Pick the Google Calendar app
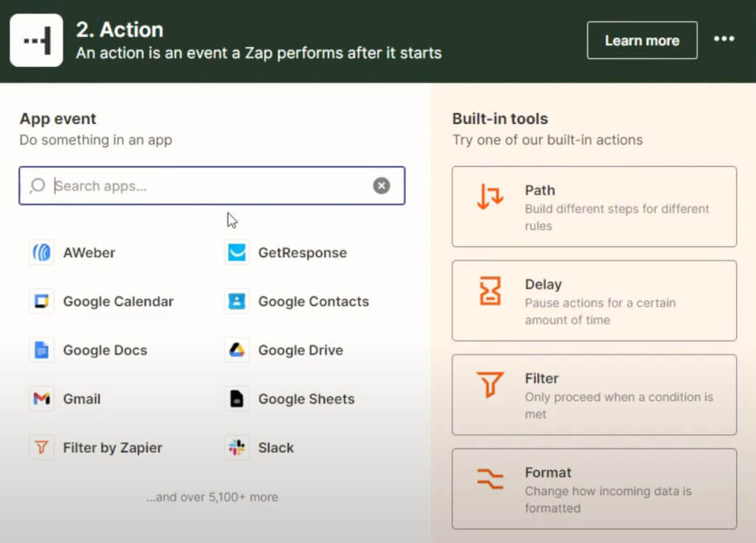Screen dimensions: 756x543 pyautogui.click(x=41, y=301)
